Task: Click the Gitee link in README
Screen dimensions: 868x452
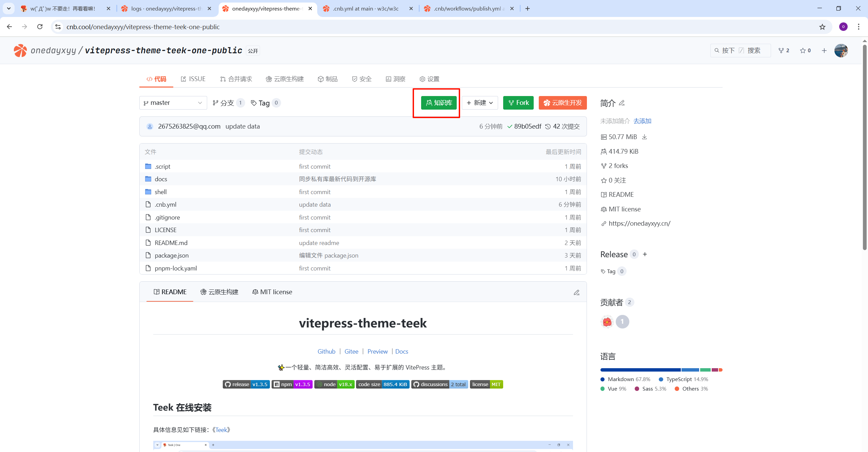Action: (x=351, y=352)
